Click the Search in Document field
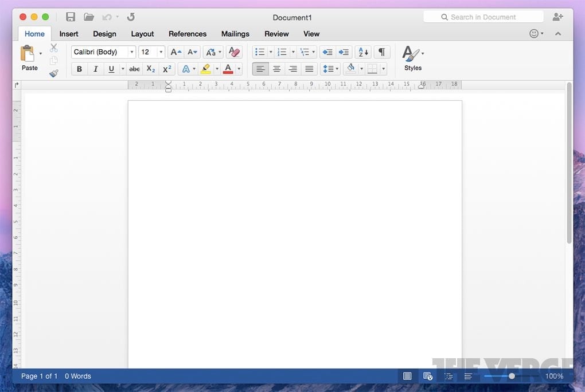The width and height of the screenshot is (585, 392). click(483, 17)
